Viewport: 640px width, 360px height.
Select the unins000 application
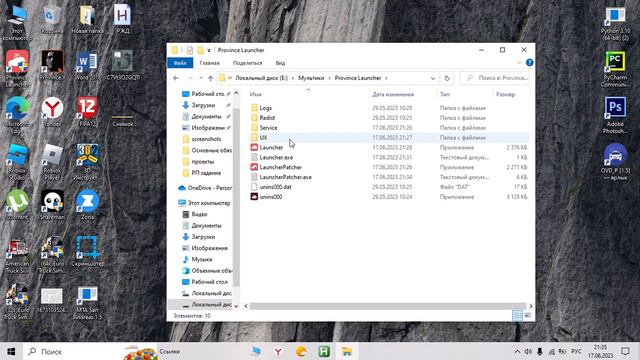(x=271, y=197)
